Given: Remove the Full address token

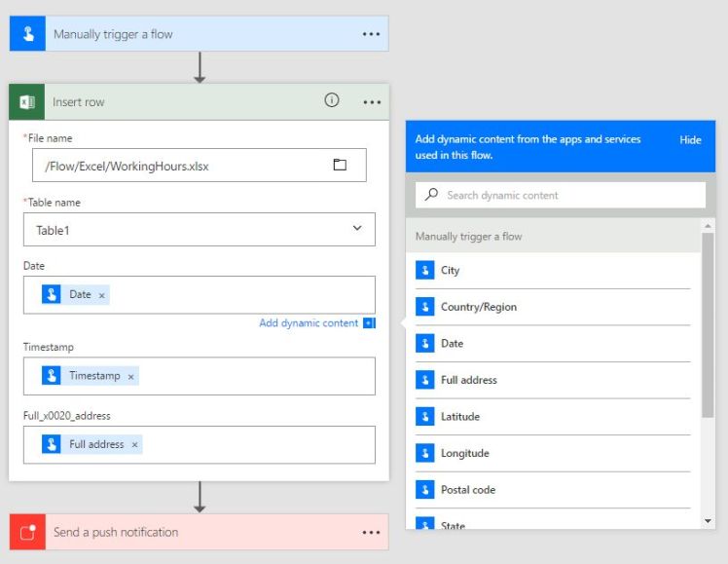Looking at the screenshot, I should click(x=135, y=445).
